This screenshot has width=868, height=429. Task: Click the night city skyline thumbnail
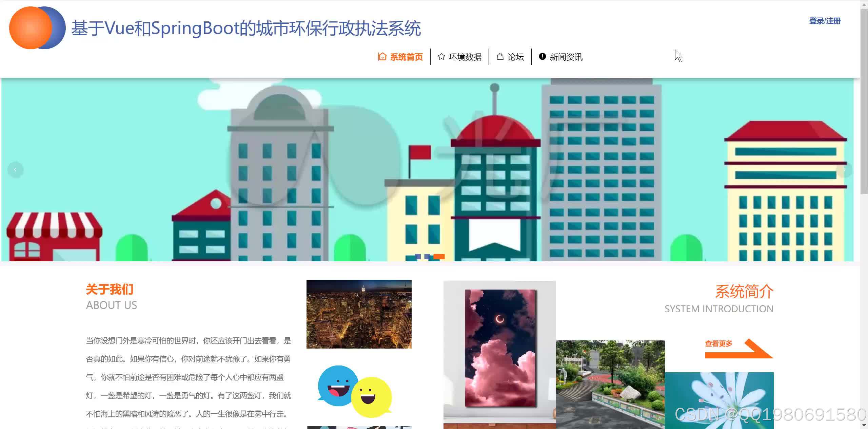point(359,313)
